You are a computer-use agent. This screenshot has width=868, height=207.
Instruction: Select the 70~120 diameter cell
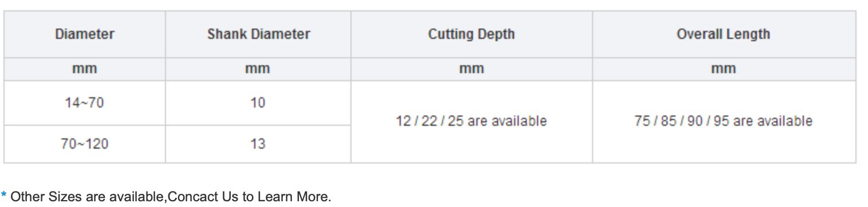[85, 145]
